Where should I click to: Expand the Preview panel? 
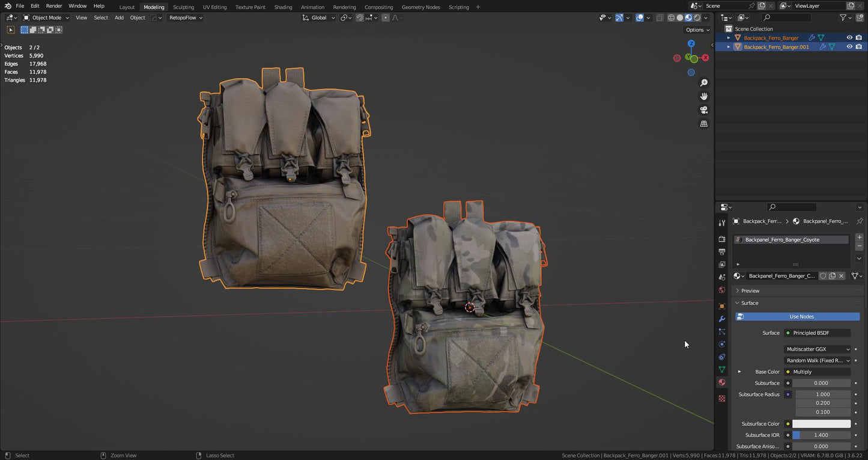pyautogui.click(x=750, y=290)
